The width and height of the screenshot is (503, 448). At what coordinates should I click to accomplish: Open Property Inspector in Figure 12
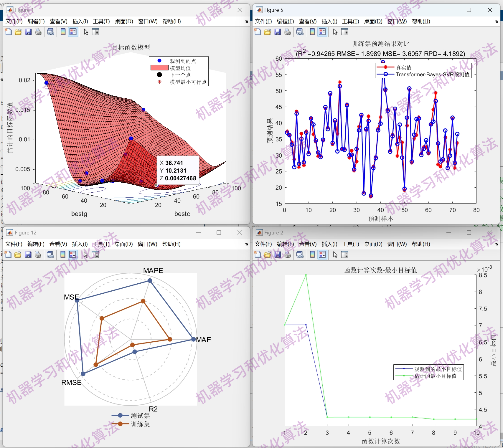pyautogui.click(x=95, y=255)
